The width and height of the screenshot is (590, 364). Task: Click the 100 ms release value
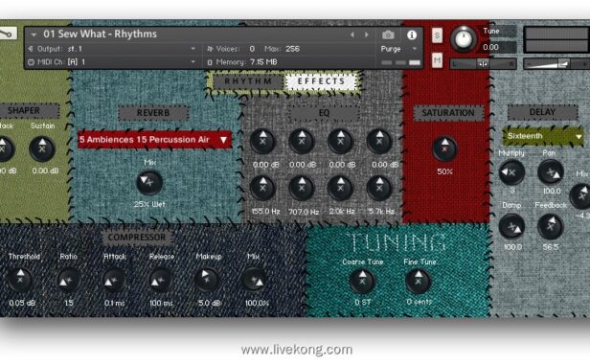(161, 303)
